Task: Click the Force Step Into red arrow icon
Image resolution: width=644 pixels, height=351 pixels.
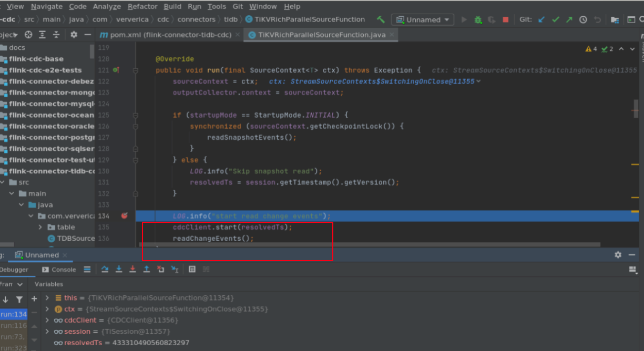Action: click(132, 269)
